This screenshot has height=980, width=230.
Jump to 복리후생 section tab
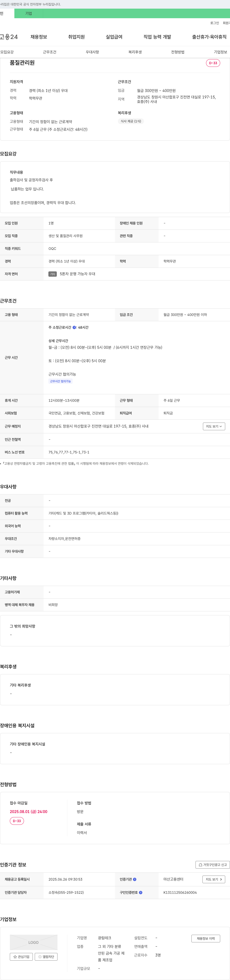click(x=135, y=52)
